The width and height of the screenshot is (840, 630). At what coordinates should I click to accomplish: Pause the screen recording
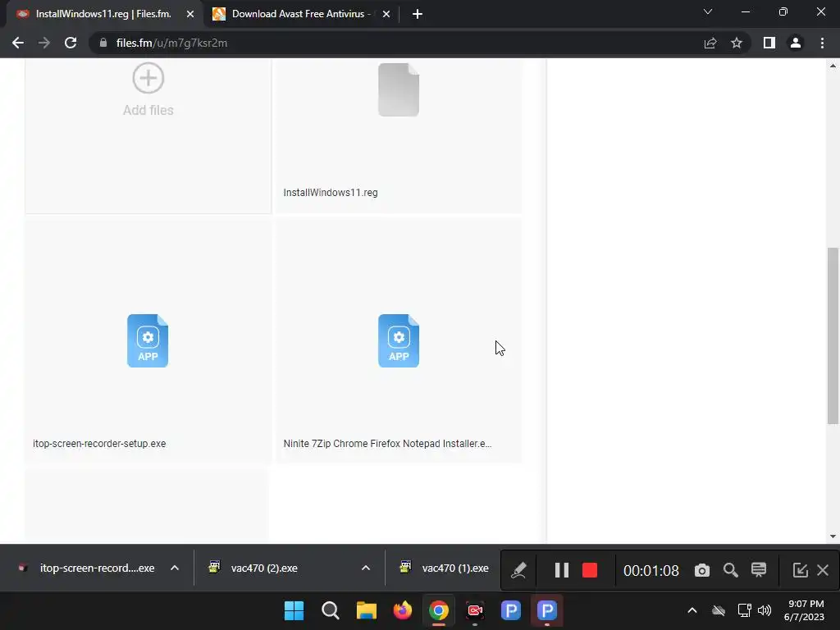561,571
